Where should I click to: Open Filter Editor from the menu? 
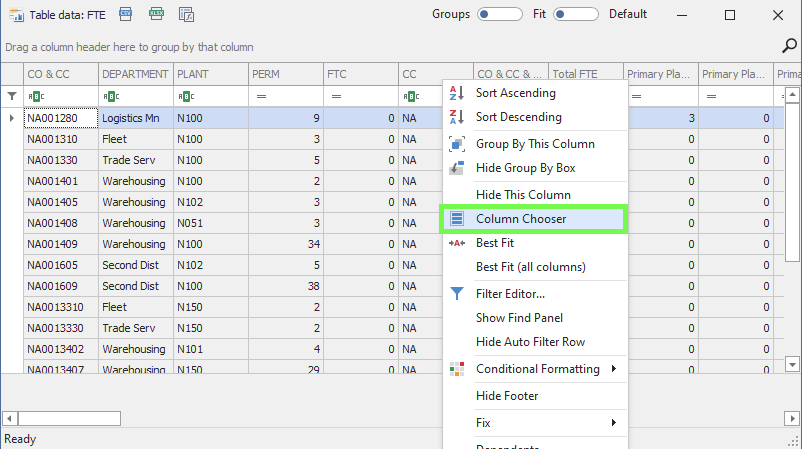pyautogui.click(x=510, y=294)
